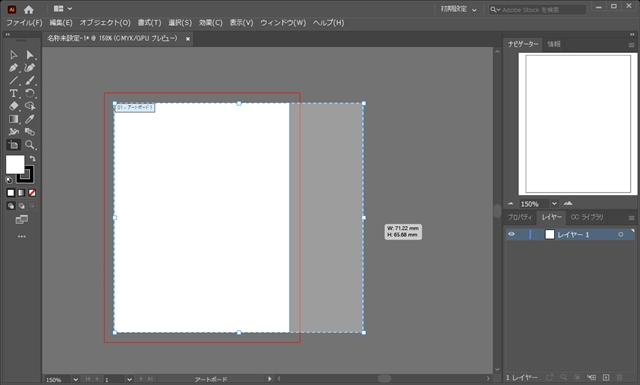Zoom in using Navigator large mountains
The image size is (640, 385).
[568, 203]
